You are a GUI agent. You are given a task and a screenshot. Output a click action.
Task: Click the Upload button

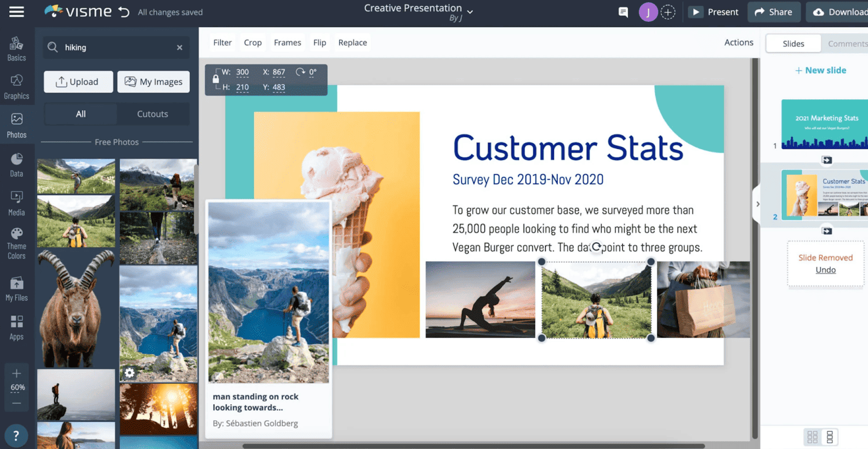point(78,82)
